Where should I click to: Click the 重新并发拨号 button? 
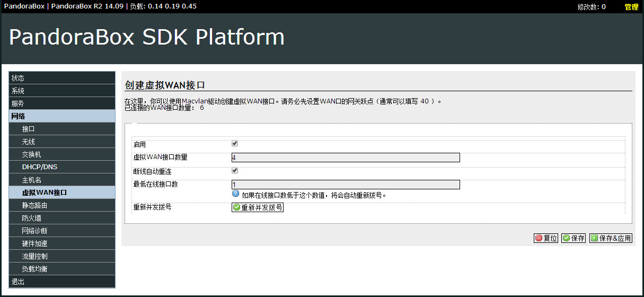coord(258,207)
